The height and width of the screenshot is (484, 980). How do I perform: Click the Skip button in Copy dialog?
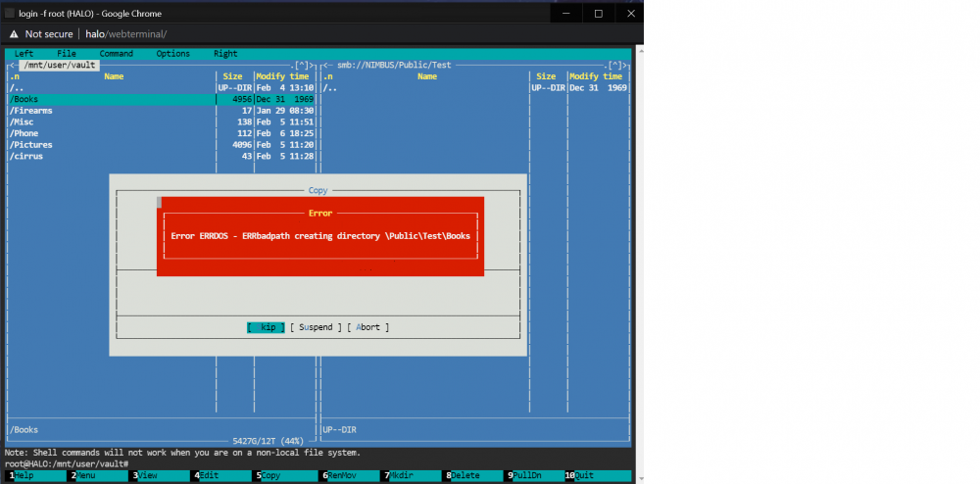[x=267, y=327]
